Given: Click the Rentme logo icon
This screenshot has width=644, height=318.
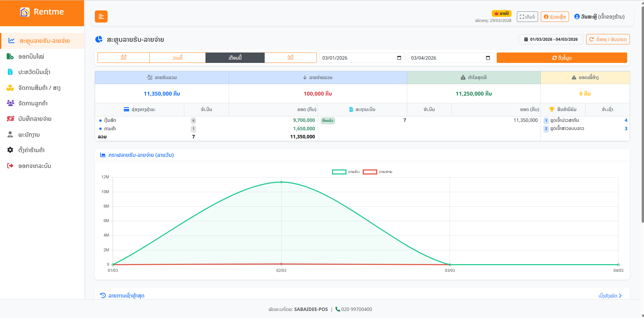Looking at the screenshot, I should pos(25,12).
